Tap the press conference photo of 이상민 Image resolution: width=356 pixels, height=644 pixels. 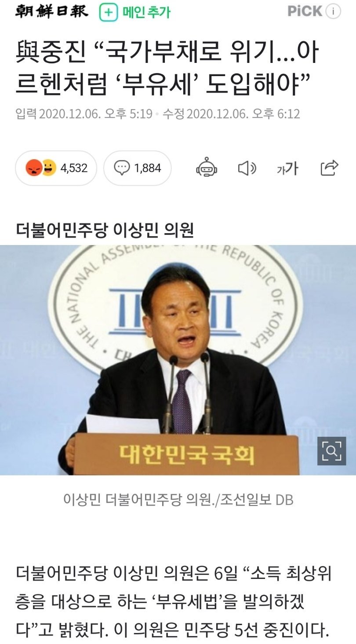pos(178,360)
